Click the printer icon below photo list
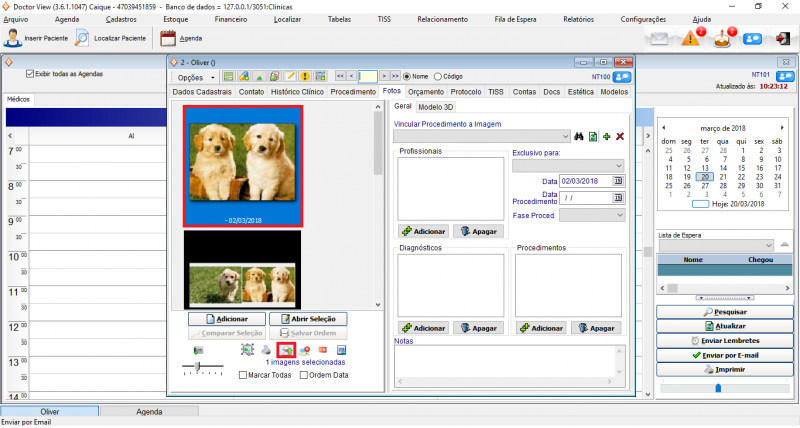This screenshot has width=800, height=428. pos(266,349)
